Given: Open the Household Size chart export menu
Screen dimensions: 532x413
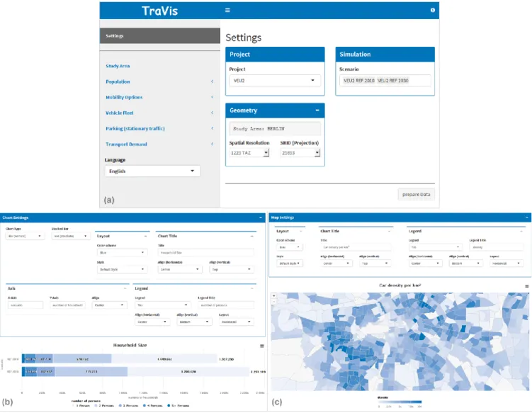Looking at the screenshot, I should 262,346.
